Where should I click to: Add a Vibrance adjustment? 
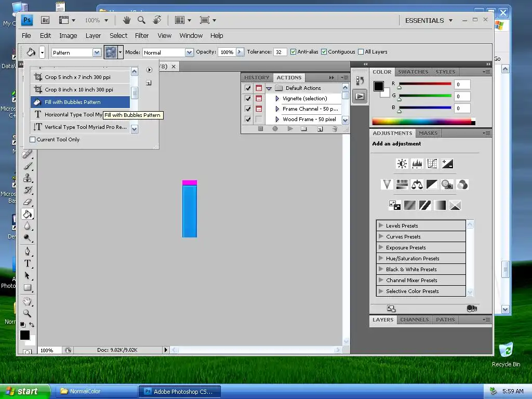click(x=387, y=184)
